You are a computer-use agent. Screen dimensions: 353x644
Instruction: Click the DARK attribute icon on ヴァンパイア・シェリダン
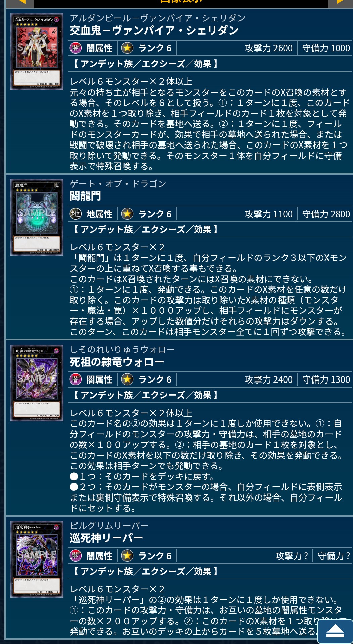point(75,48)
